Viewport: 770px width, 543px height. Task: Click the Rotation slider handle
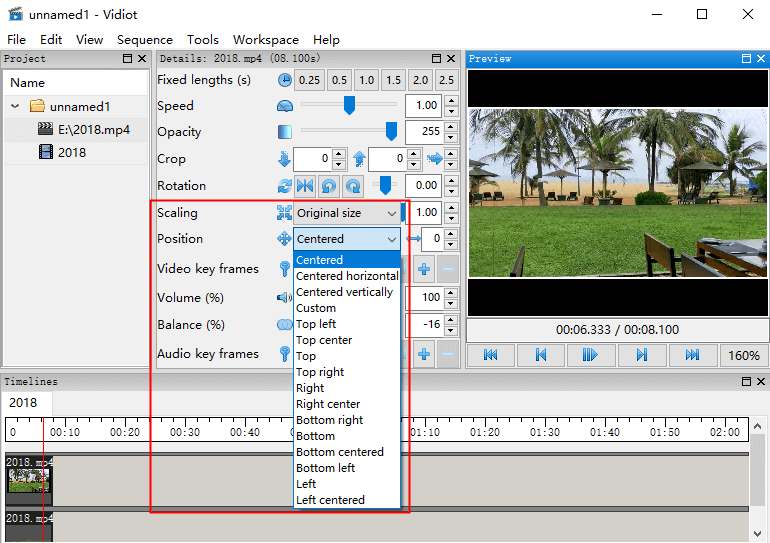[385, 185]
